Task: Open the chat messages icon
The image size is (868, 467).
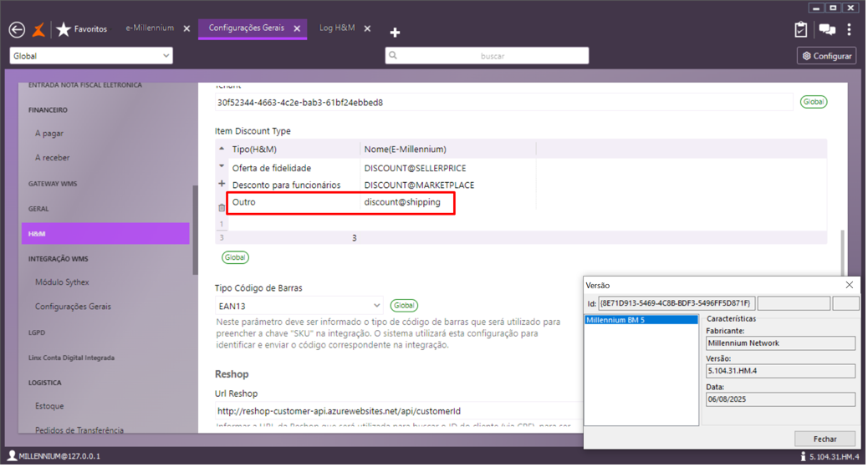Action: [827, 30]
